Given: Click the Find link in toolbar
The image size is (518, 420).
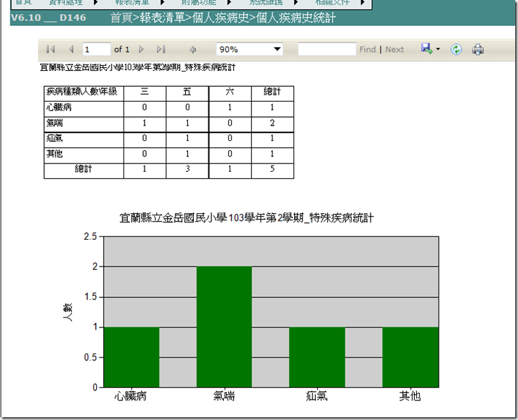Looking at the screenshot, I should (367, 50).
